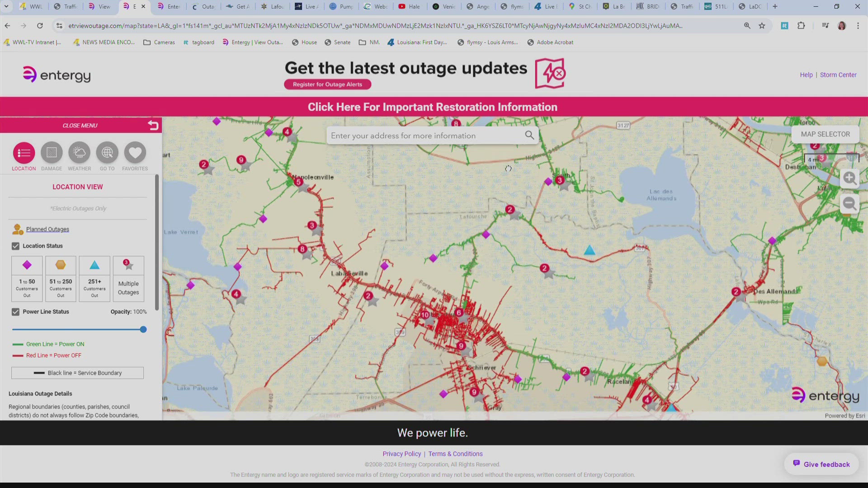Open the Storm Center link
The height and width of the screenshot is (488, 868).
(x=838, y=75)
